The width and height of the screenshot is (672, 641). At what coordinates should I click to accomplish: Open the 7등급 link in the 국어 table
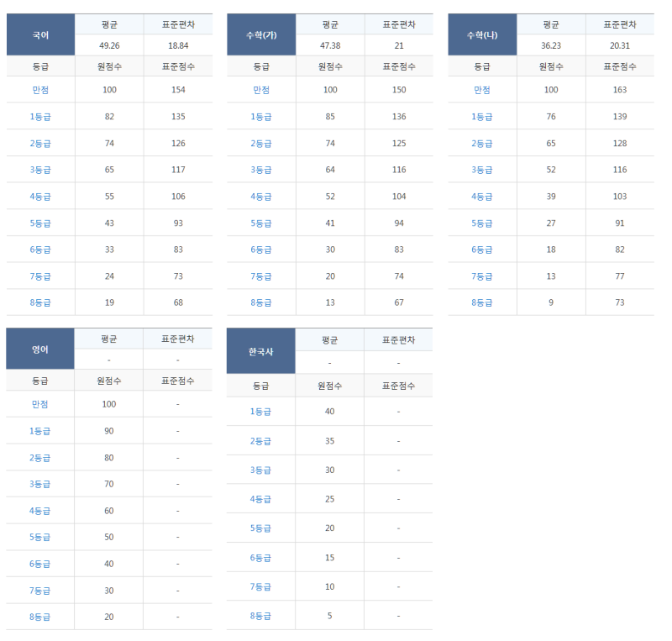click(x=40, y=276)
